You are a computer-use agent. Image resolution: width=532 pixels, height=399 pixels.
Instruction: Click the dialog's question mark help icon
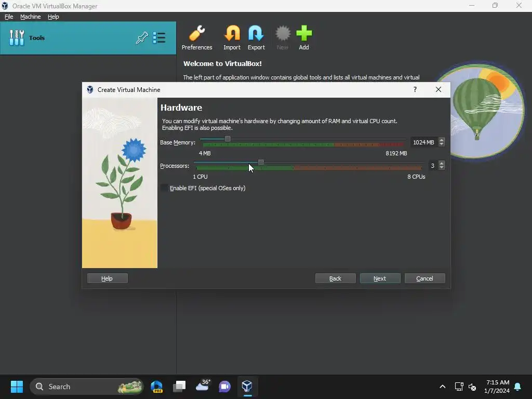(415, 89)
